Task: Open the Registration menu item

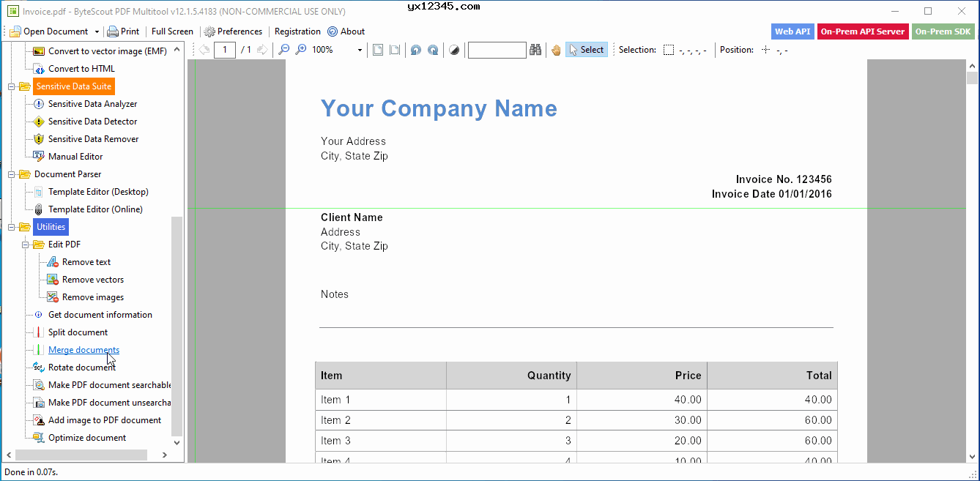Action: pyautogui.click(x=297, y=31)
